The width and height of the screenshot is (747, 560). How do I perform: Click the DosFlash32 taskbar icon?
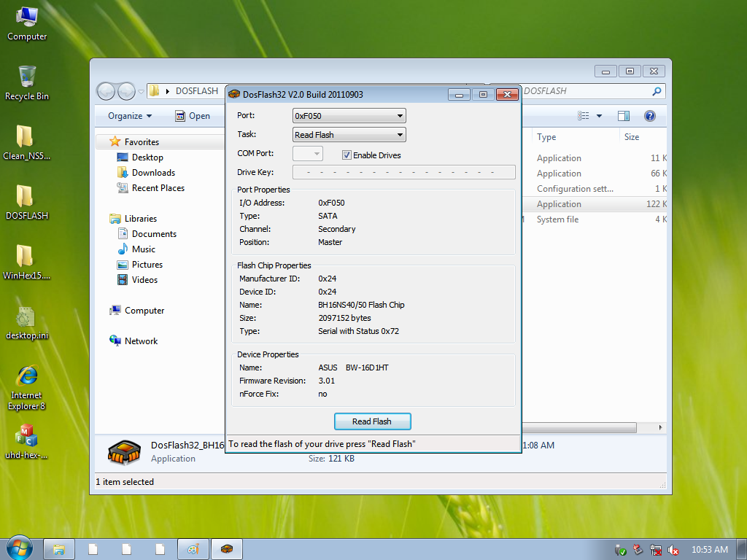click(x=226, y=548)
